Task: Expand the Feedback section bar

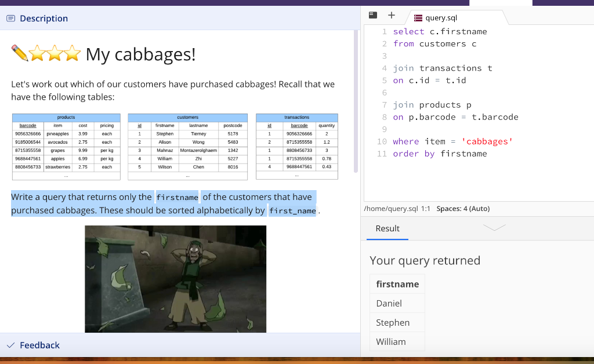Action: [180, 345]
